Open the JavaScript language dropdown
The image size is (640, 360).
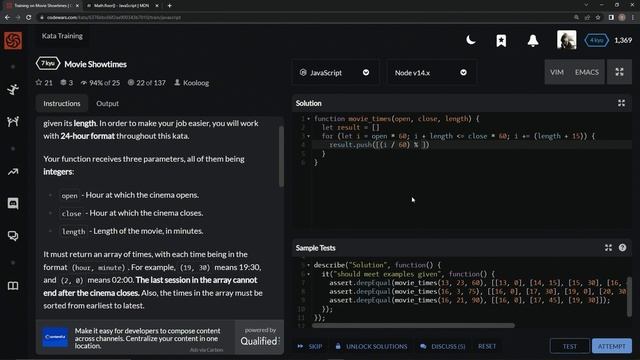[335, 73]
